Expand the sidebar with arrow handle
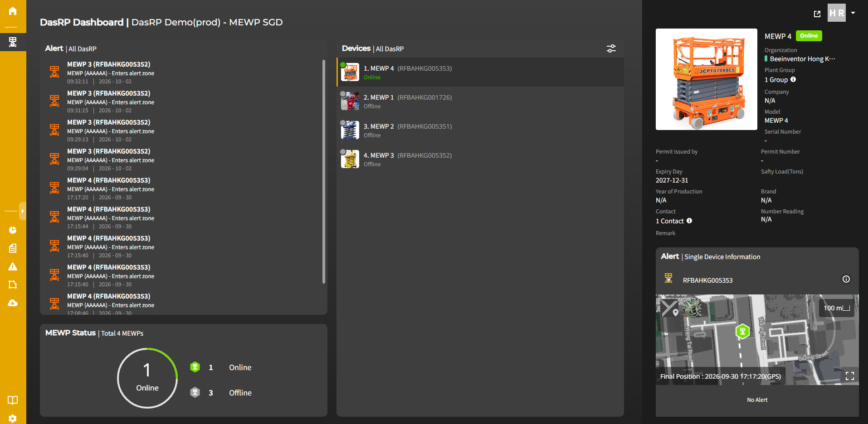This screenshot has width=868, height=424. (23, 211)
